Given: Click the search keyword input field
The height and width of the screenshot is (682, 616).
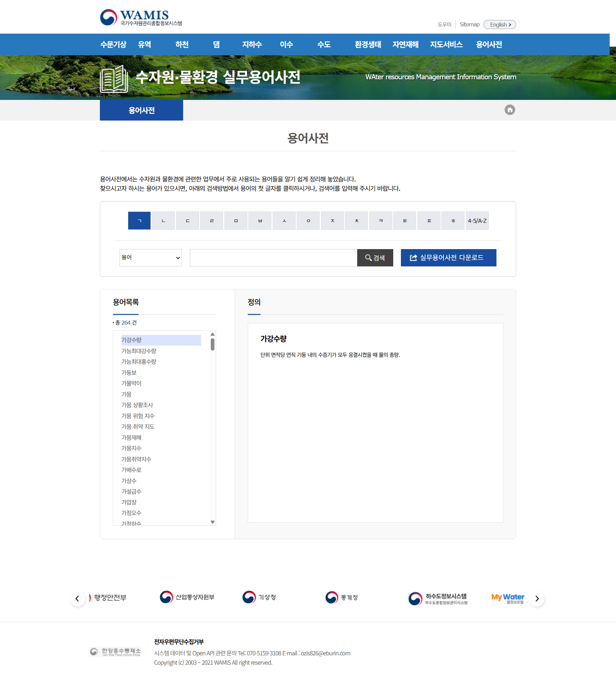Looking at the screenshot, I should tap(273, 258).
